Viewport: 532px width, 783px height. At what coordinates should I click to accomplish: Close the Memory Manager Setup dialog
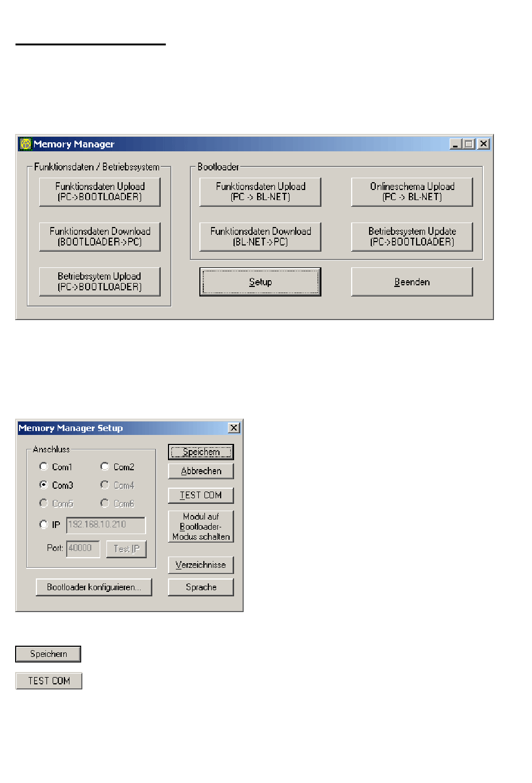[234, 428]
